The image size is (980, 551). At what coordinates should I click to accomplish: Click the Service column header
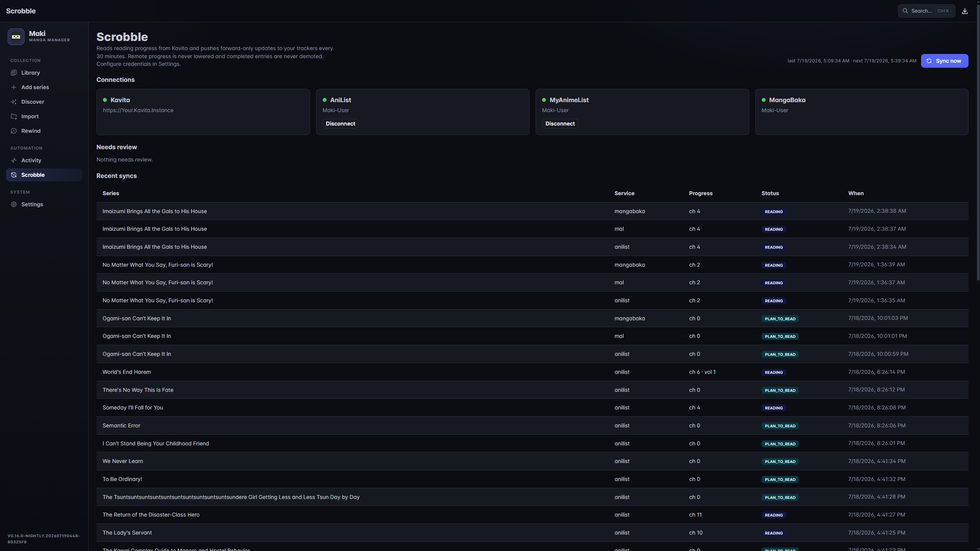click(x=624, y=193)
